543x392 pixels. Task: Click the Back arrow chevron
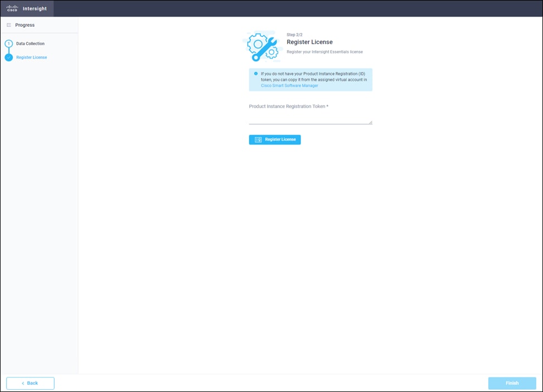(x=23, y=383)
